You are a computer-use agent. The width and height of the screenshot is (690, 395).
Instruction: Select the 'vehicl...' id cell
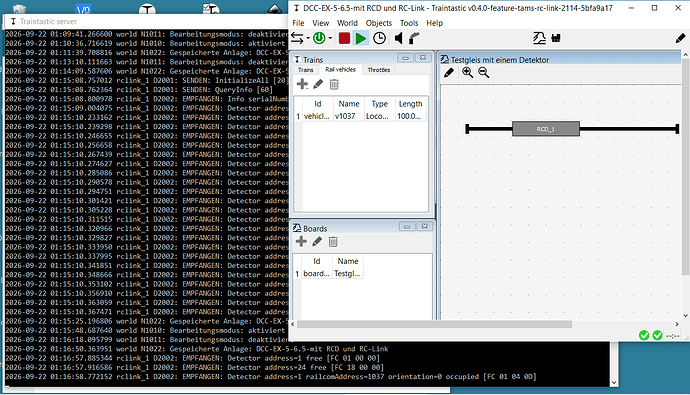click(317, 116)
